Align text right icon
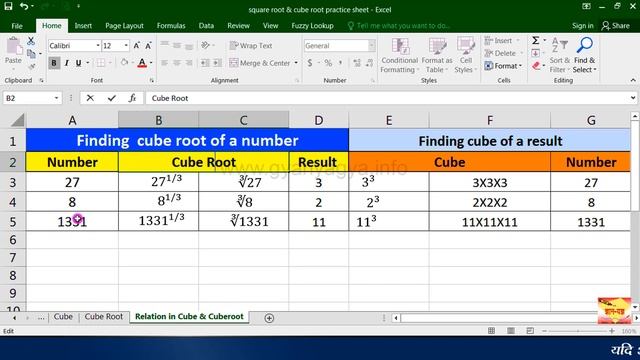 (189, 63)
